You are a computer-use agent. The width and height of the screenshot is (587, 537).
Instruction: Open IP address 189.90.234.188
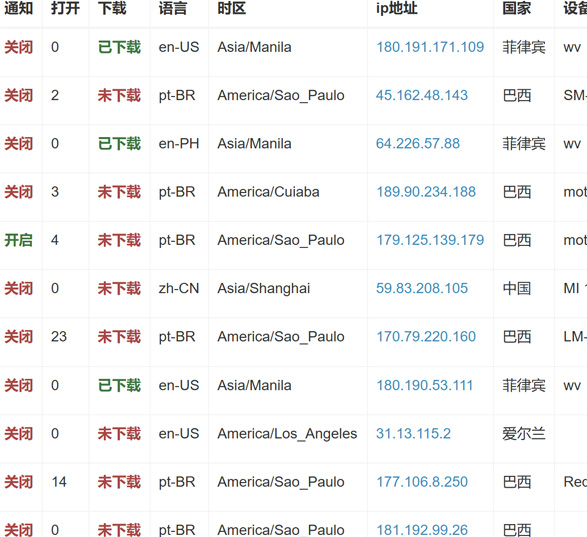426,192
